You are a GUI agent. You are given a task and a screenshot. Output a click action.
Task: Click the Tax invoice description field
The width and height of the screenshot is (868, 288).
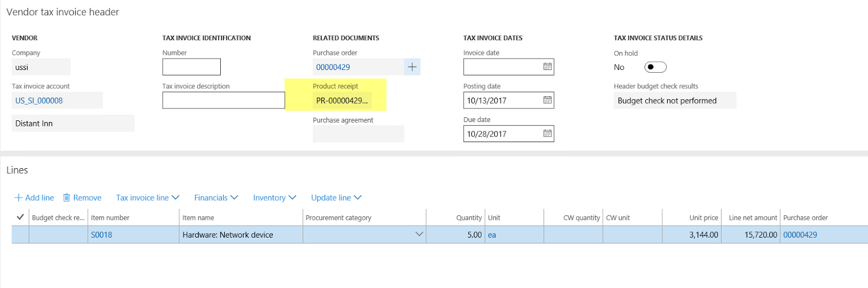(223, 100)
